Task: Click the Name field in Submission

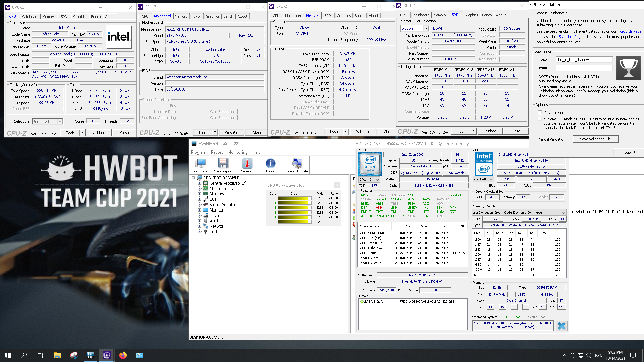Action: [584, 60]
